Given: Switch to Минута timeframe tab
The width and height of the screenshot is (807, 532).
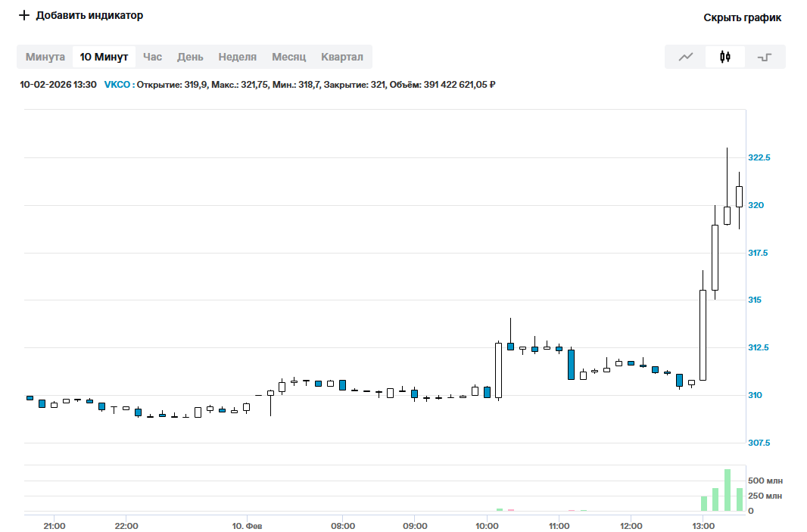Looking at the screenshot, I should [x=45, y=57].
